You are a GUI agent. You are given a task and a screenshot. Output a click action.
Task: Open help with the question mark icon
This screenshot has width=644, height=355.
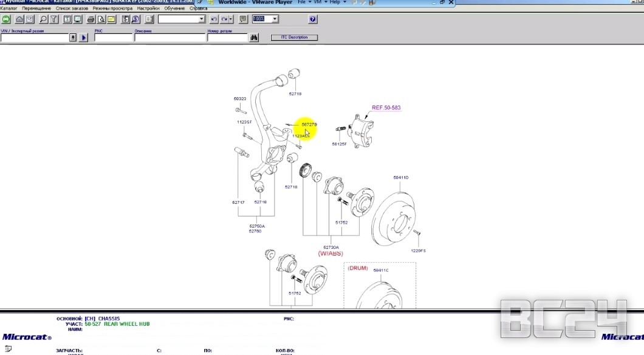pos(312,19)
